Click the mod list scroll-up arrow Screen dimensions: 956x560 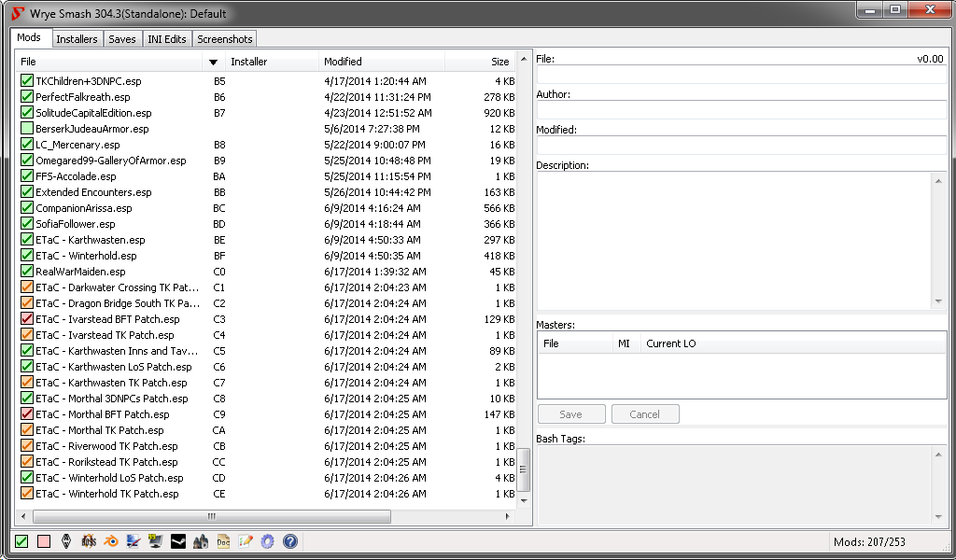(523, 59)
